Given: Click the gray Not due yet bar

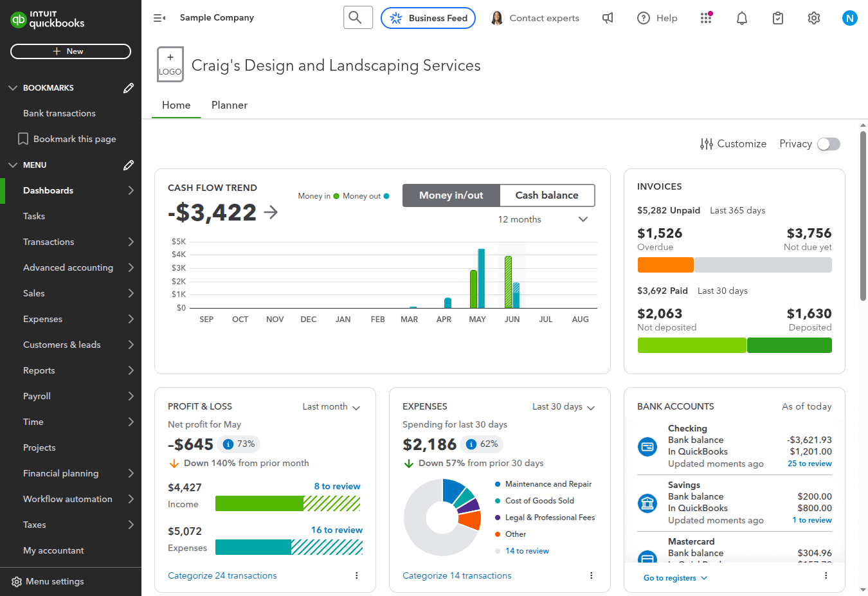Looking at the screenshot, I should click(763, 265).
